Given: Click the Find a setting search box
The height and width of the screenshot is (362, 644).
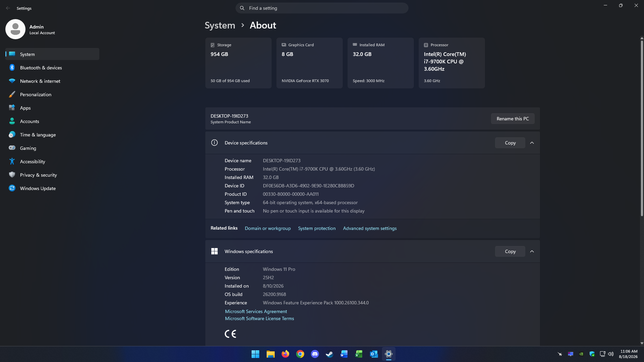Looking at the screenshot, I should [322, 8].
